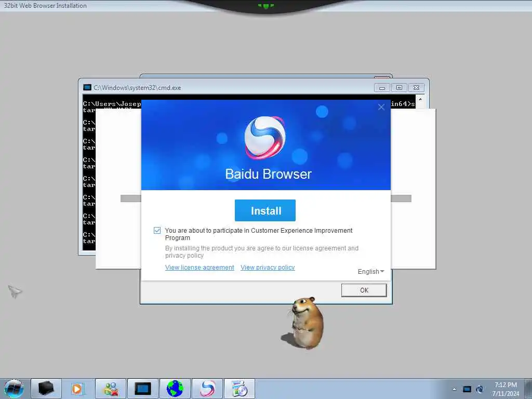The height and width of the screenshot is (399, 532).
Task: Click the Show desktop strip
Action: point(528,389)
